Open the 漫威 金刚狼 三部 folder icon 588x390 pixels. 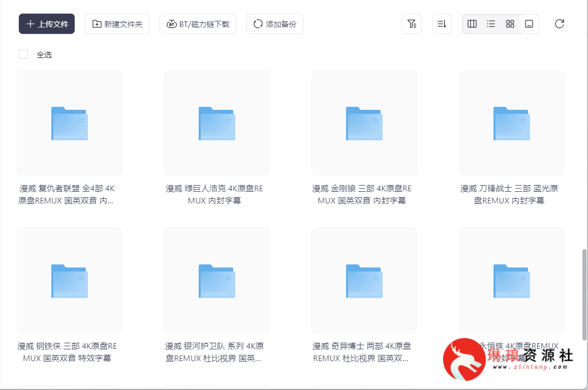[x=364, y=123]
